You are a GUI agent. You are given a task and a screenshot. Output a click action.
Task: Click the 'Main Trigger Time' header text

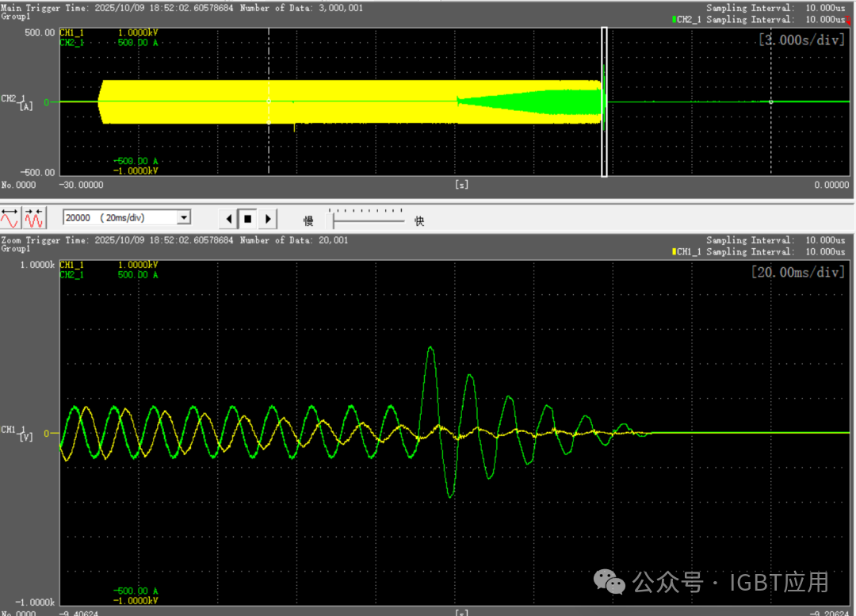(44, 8)
